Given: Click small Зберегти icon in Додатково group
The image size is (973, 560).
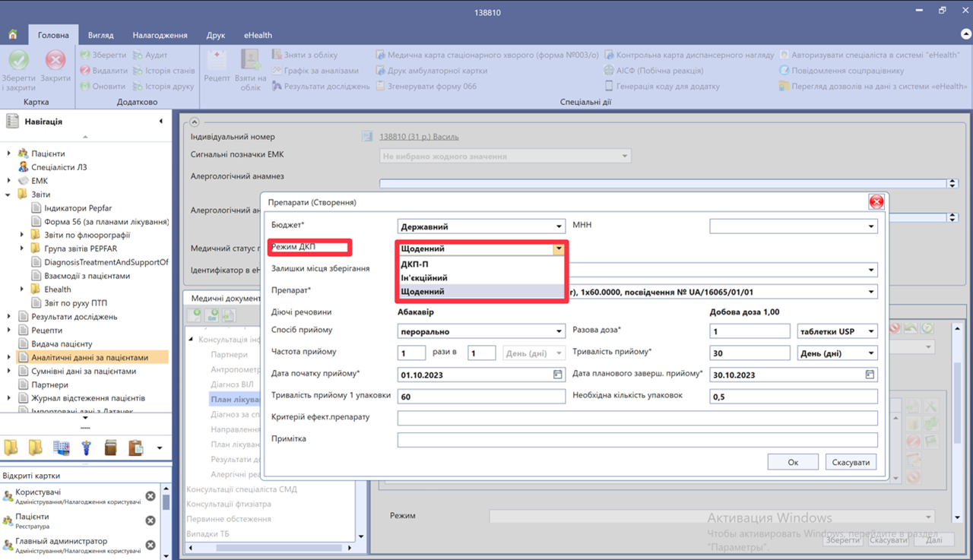Looking at the screenshot, I should point(84,55).
